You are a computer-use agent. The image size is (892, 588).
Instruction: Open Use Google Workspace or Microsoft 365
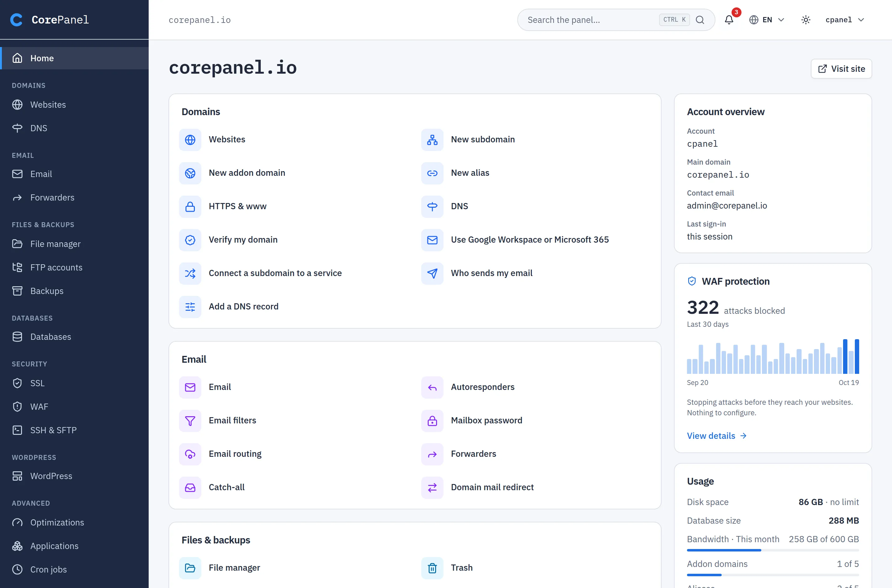click(530, 240)
